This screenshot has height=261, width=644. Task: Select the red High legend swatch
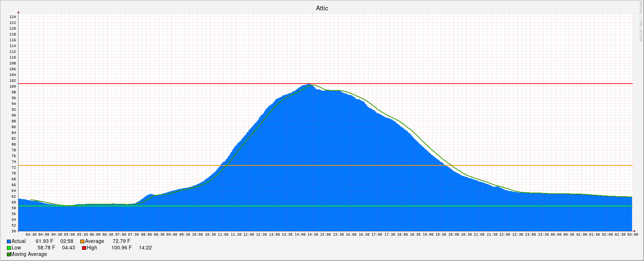[x=84, y=248]
